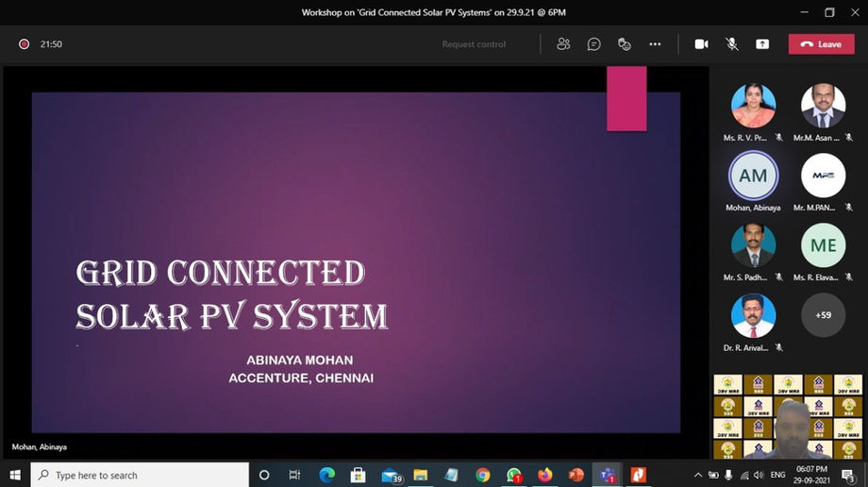Image resolution: width=868 pixels, height=487 pixels.
Task: Open the network Wi-Fi tray icon
Action: [x=744, y=475]
